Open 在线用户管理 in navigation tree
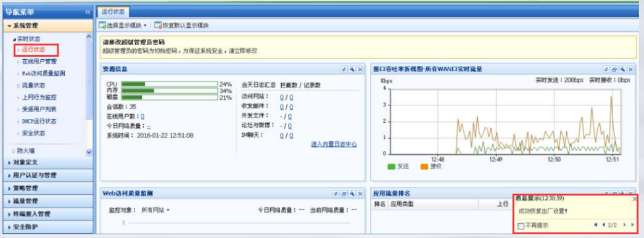Screen dimensions: 644x238 pyautogui.click(x=39, y=62)
